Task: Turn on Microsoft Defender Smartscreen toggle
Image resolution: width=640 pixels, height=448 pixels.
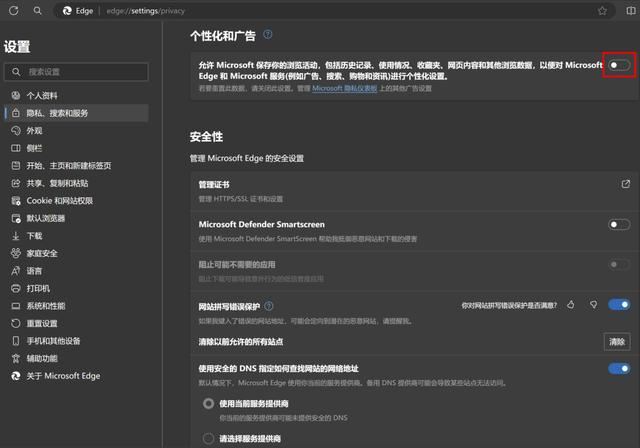Action: (x=619, y=225)
